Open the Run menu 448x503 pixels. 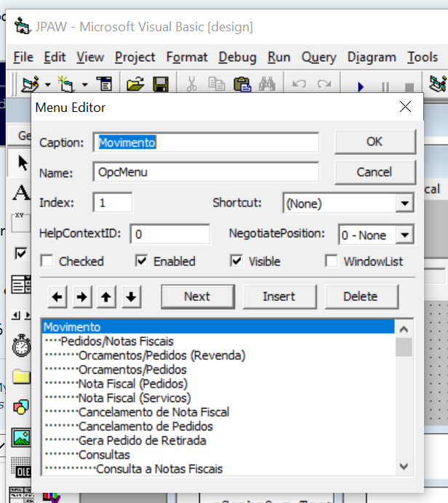coord(279,57)
